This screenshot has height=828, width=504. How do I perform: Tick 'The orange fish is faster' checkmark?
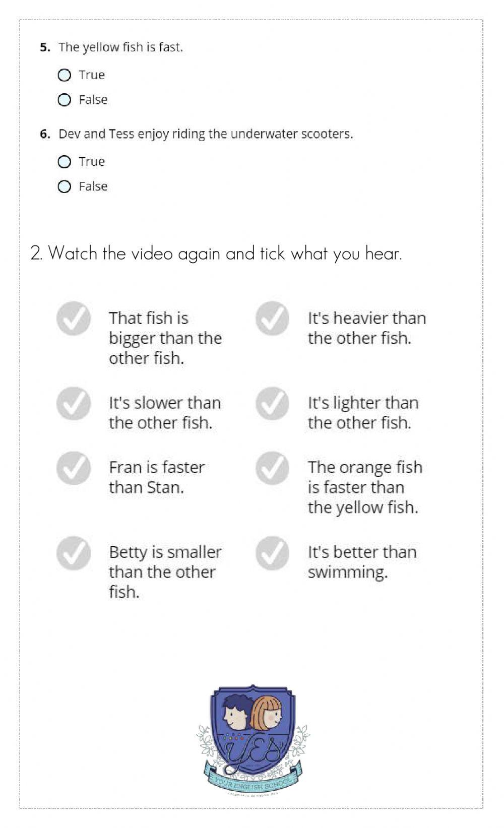(x=273, y=468)
